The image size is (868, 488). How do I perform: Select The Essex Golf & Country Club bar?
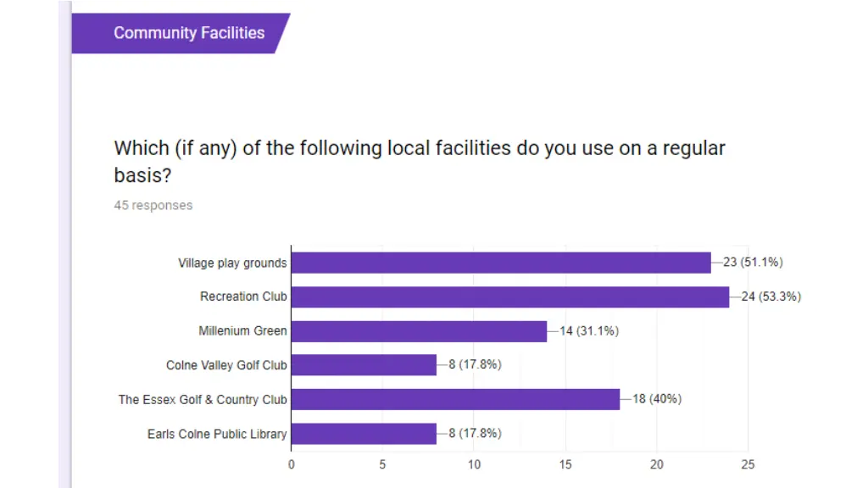(x=455, y=399)
